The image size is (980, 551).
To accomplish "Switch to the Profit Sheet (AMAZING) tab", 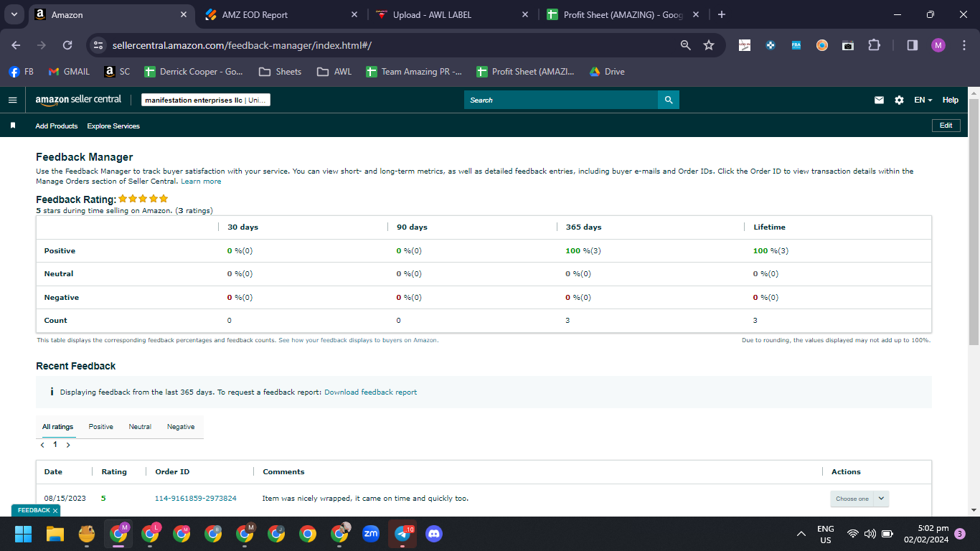I will [x=622, y=14].
